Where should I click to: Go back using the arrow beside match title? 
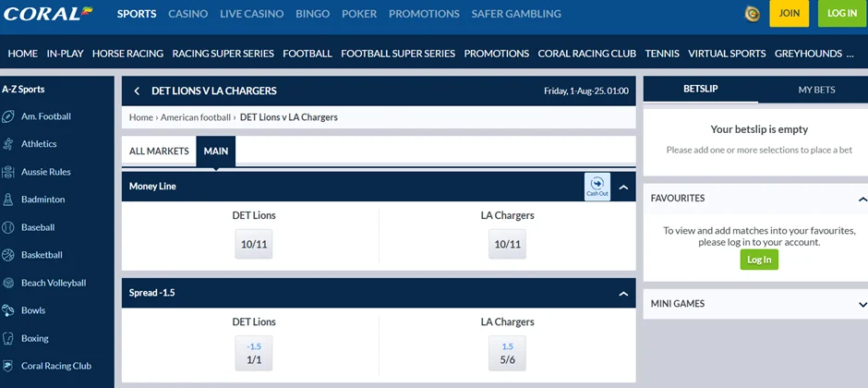click(137, 91)
